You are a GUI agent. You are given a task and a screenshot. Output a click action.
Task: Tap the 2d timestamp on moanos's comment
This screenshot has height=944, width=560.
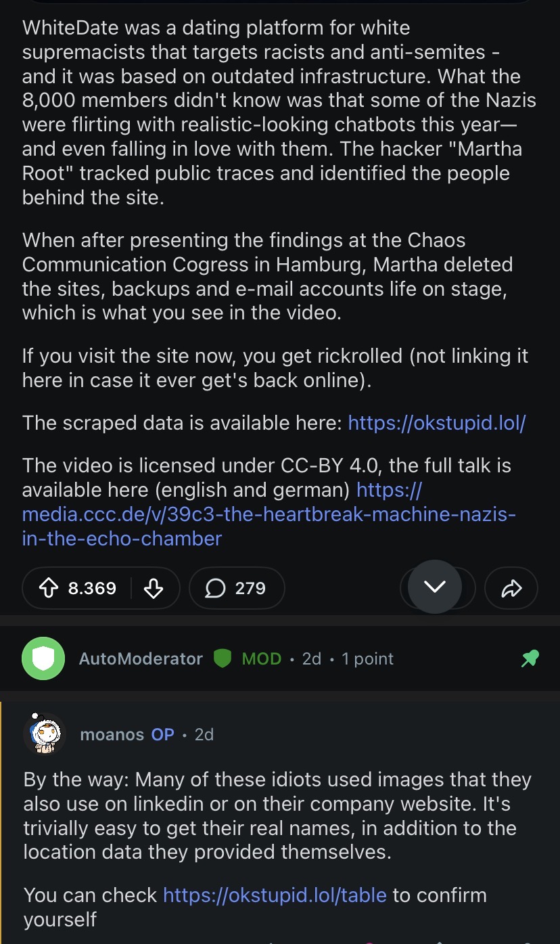pyautogui.click(x=204, y=734)
